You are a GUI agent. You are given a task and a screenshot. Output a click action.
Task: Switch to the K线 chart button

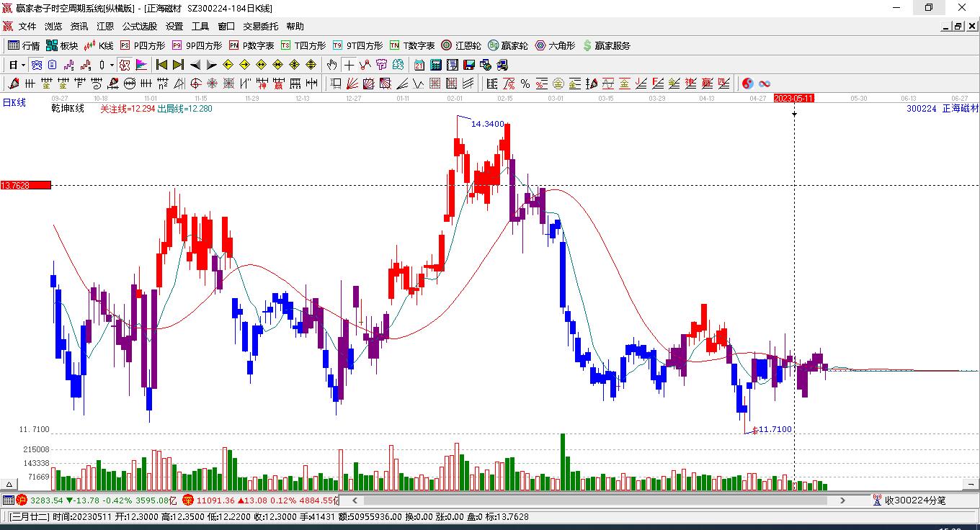(x=99, y=45)
